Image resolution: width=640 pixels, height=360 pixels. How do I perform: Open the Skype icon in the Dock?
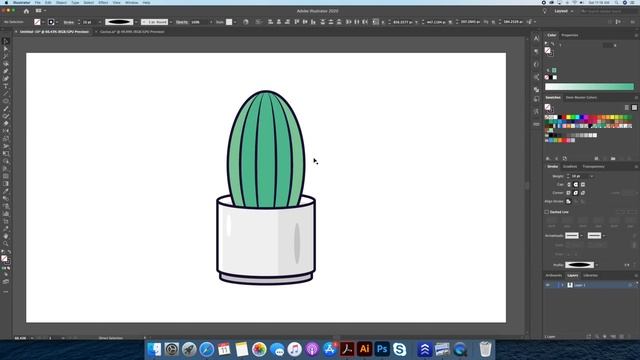(x=400, y=349)
